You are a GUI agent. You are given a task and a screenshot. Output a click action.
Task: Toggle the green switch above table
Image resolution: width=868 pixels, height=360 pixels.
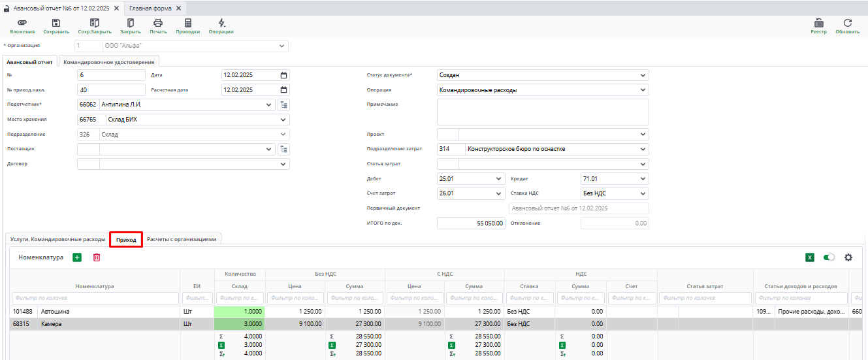[829, 257]
